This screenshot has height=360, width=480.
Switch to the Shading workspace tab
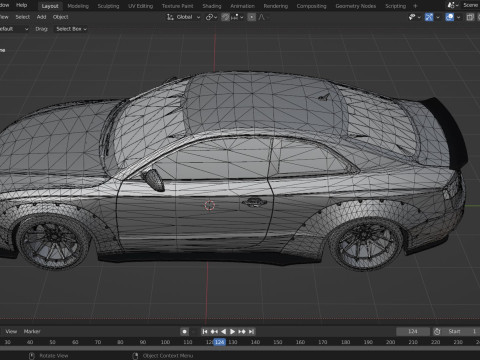pos(212,6)
